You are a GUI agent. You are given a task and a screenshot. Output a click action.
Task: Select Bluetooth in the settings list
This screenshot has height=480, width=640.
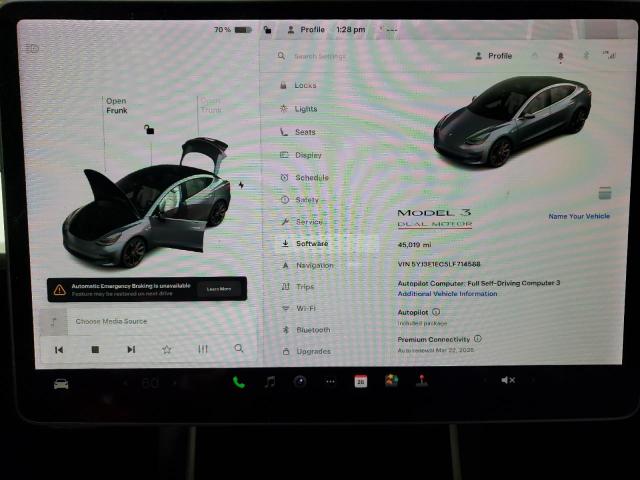tap(307, 330)
